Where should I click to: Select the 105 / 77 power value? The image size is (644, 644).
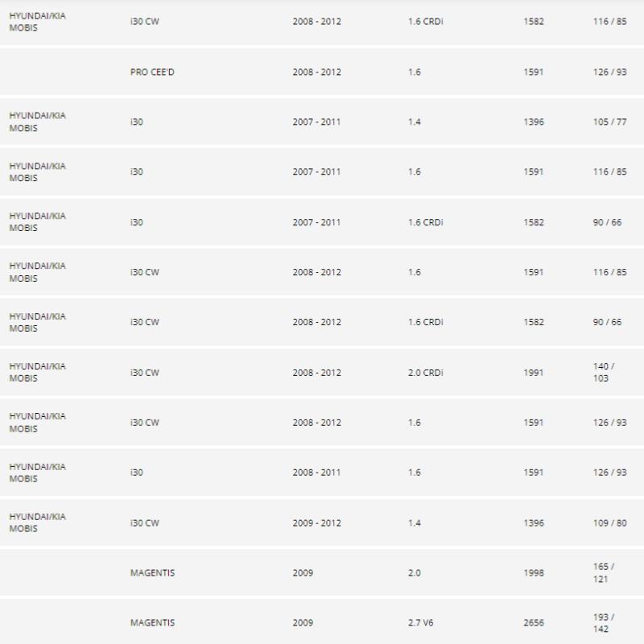pos(609,122)
